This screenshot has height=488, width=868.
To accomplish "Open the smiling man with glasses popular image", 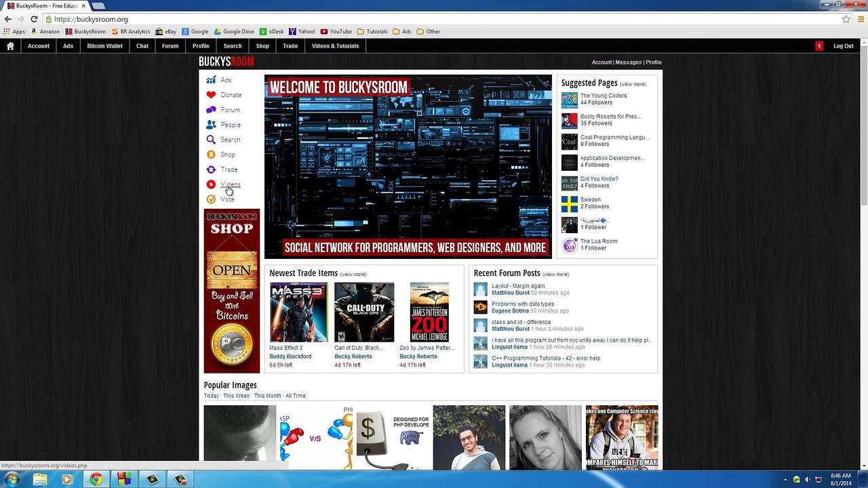I will (469, 438).
